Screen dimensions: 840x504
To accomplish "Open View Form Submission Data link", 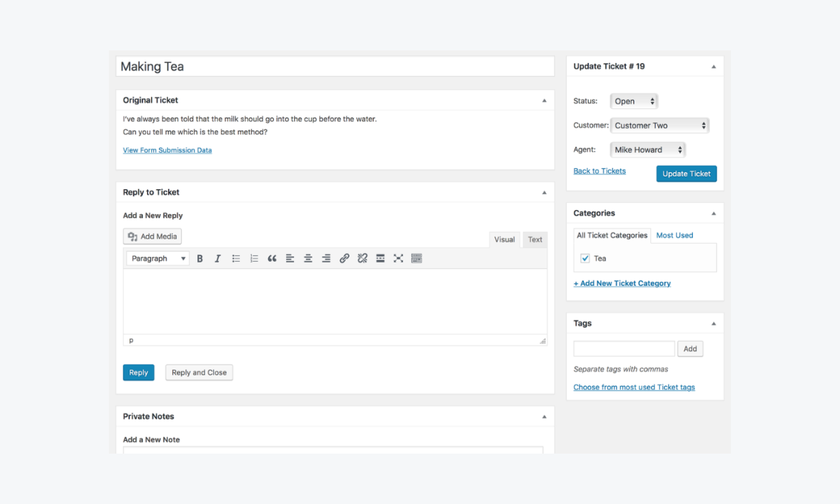I will [x=167, y=150].
